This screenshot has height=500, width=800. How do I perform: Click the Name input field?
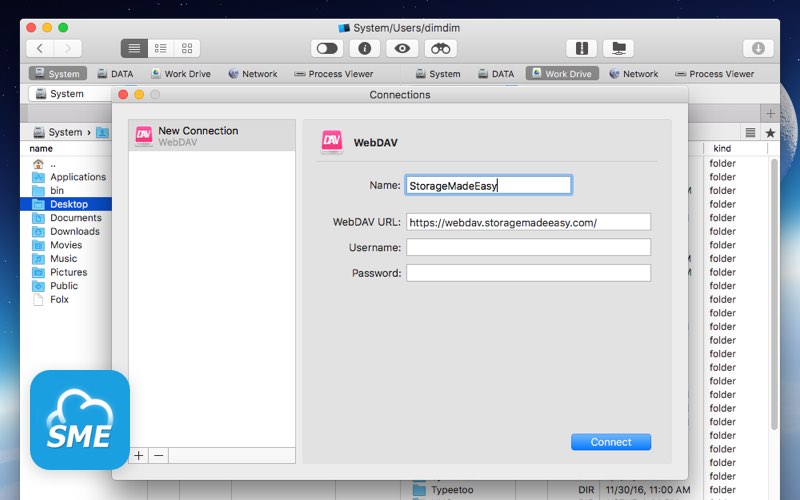pos(489,185)
